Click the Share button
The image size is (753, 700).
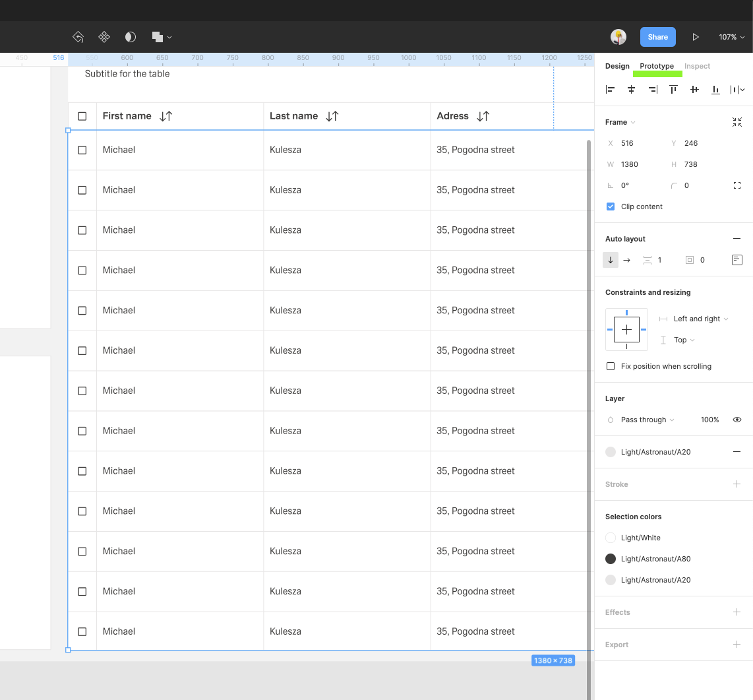click(657, 37)
